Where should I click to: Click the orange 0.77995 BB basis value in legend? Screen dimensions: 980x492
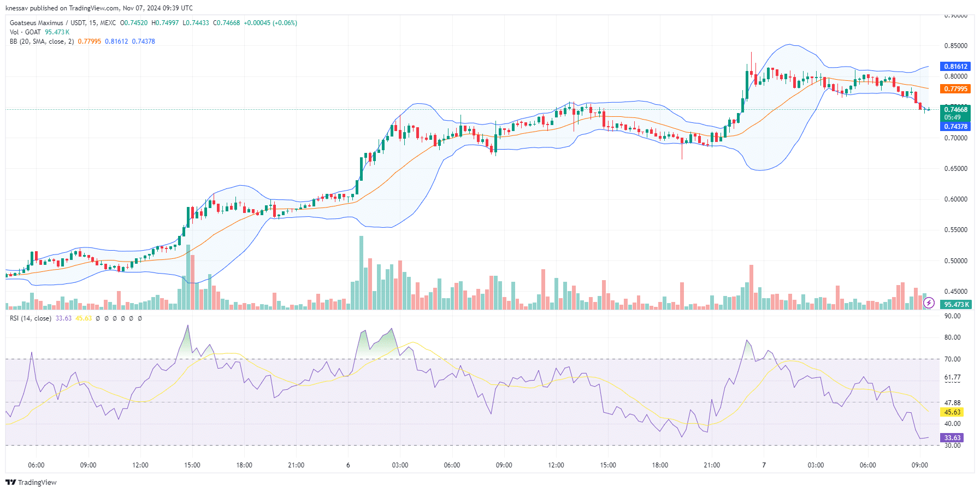point(89,42)
